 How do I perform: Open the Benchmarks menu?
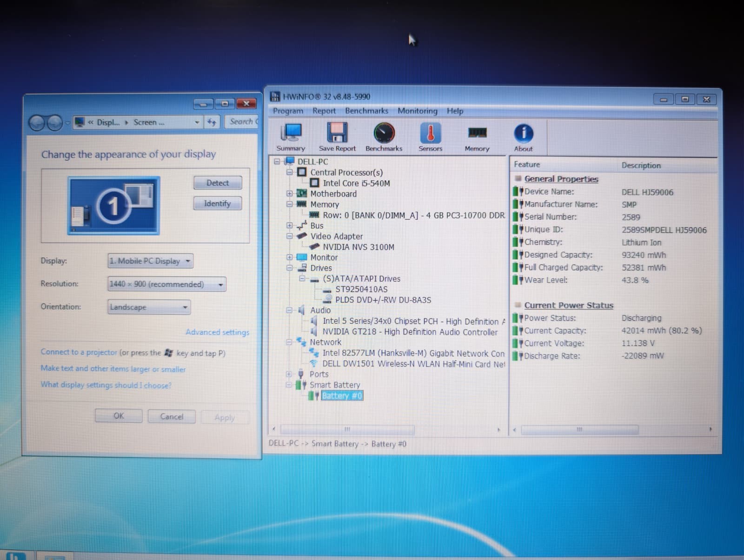click(366, 111)
